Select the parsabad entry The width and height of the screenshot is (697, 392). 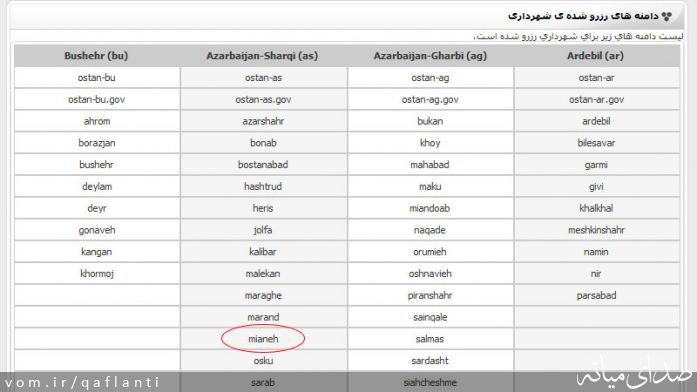[x=597, y=296]
